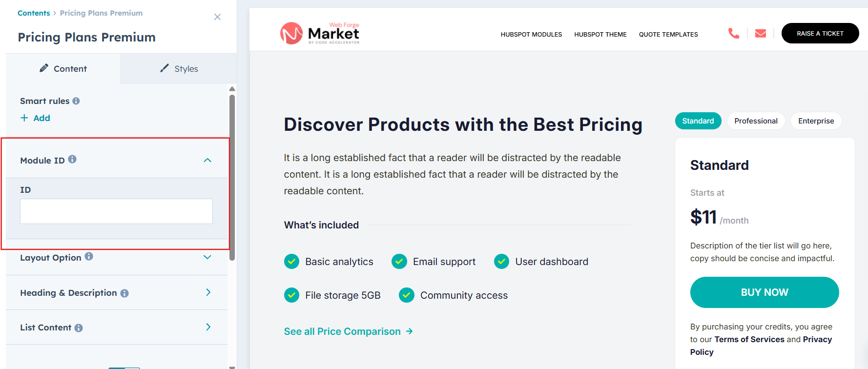Close the Pricing Plans Premium panel
868x369 pixels.
click(x=217, y=17)
